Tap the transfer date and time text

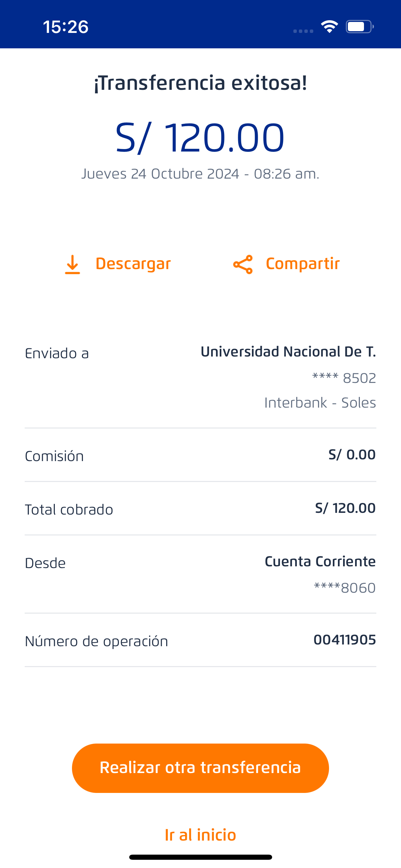pyautogui.click(x=200, y=174)
